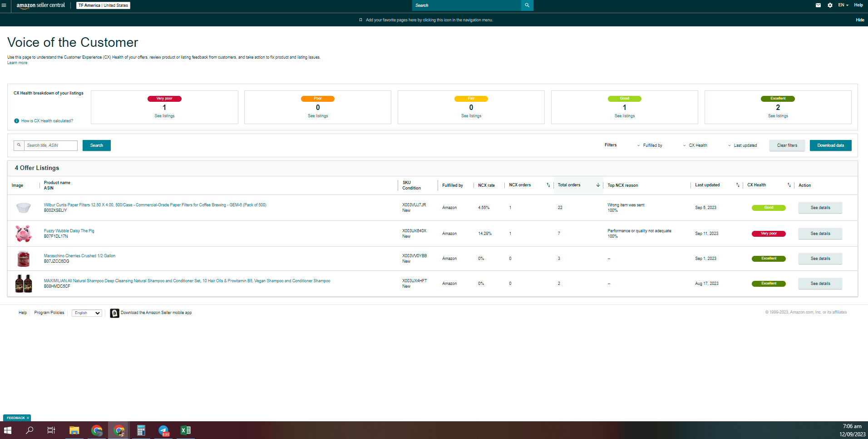Sort by Total orders descending arrow
The height and width of the screenshot is (439, 868).
(x=598, y=185)
